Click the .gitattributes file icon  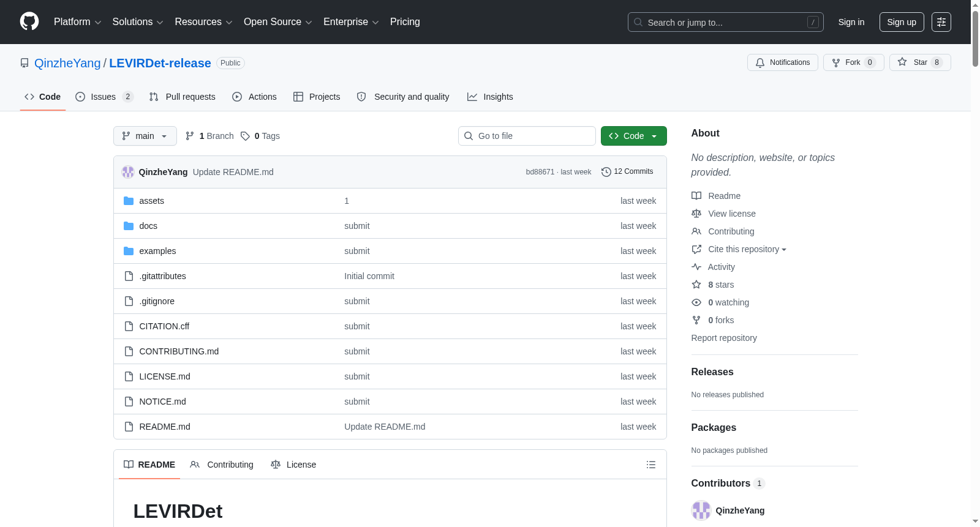pyautogui.click(x=129, y=276)
